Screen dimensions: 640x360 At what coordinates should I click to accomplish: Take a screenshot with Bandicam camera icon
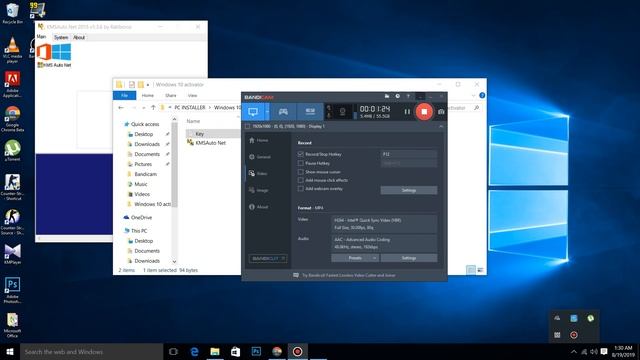[441, 111]
